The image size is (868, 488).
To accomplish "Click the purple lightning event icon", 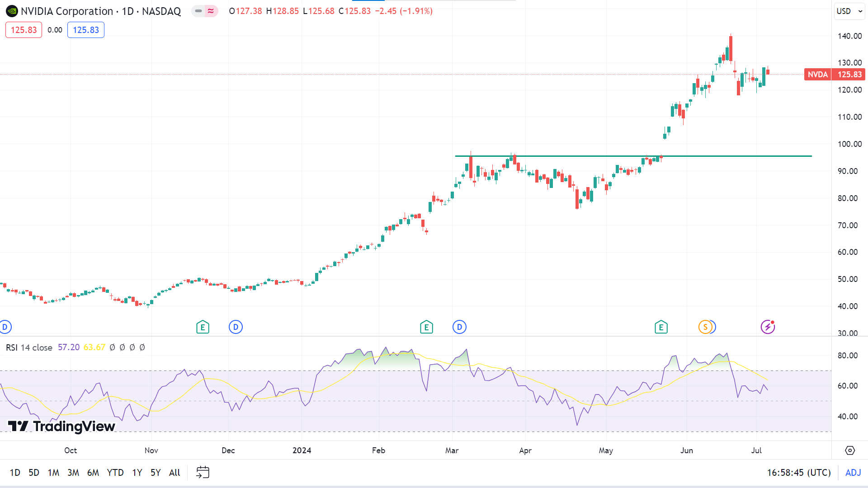I will (x=768, y=327).
